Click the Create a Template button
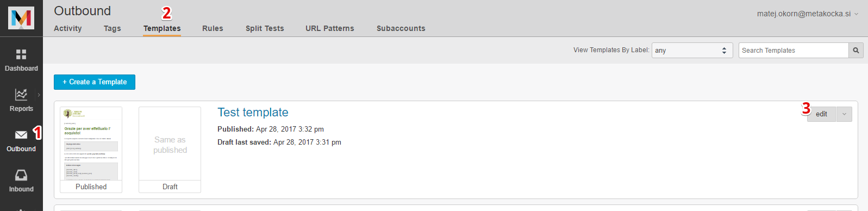 [95, 82]
